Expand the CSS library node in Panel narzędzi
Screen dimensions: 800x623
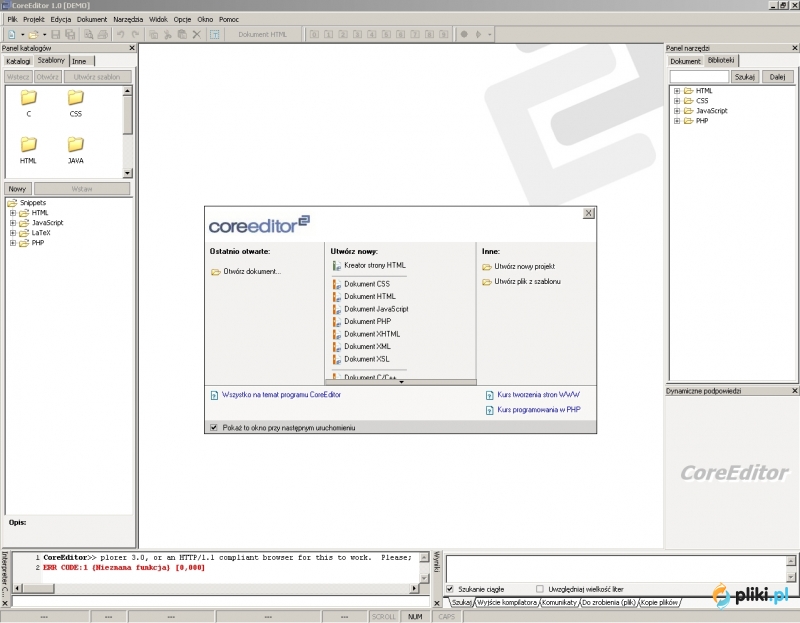677,101
